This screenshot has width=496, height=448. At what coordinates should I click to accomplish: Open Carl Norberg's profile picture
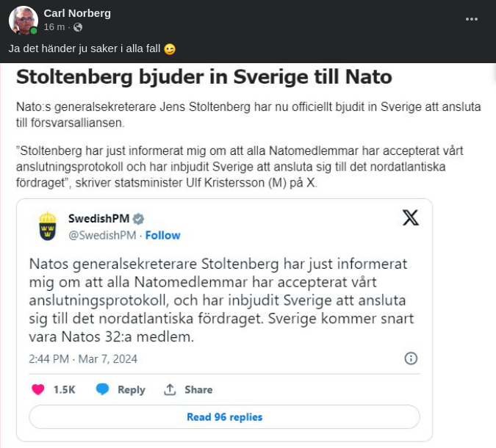coord(23,20)
